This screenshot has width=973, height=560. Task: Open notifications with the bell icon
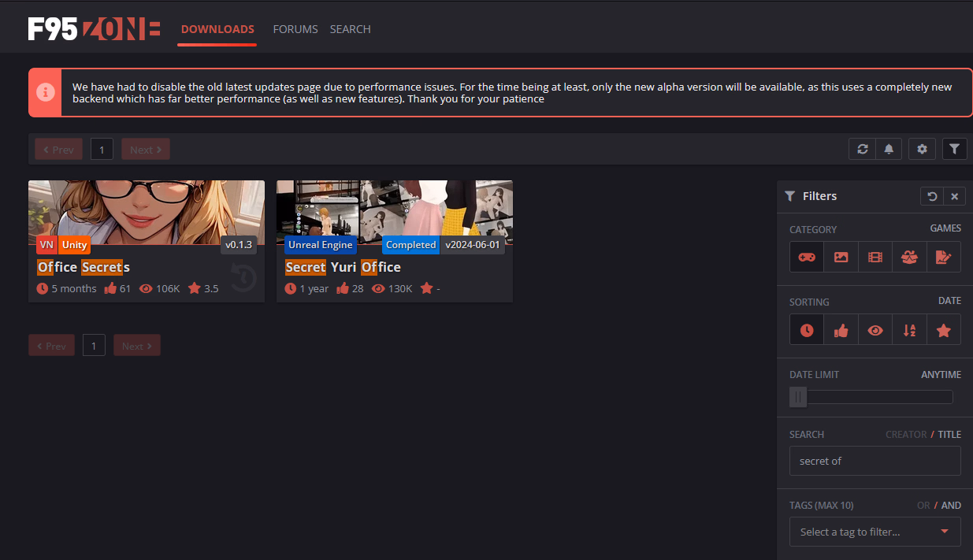(889, 149)
